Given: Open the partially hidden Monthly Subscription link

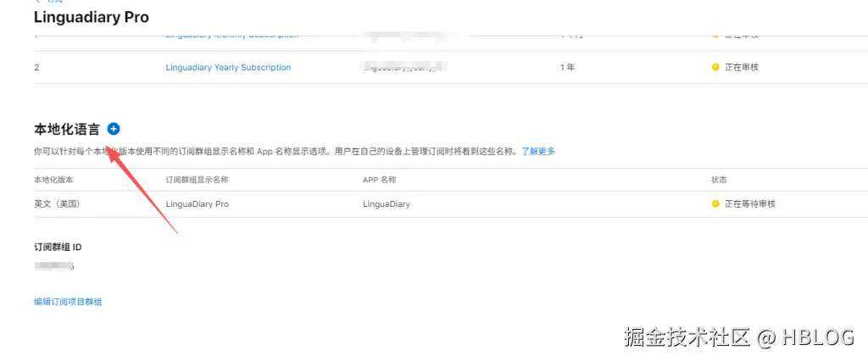Looking at the screenshot, I should coord(232,35).
